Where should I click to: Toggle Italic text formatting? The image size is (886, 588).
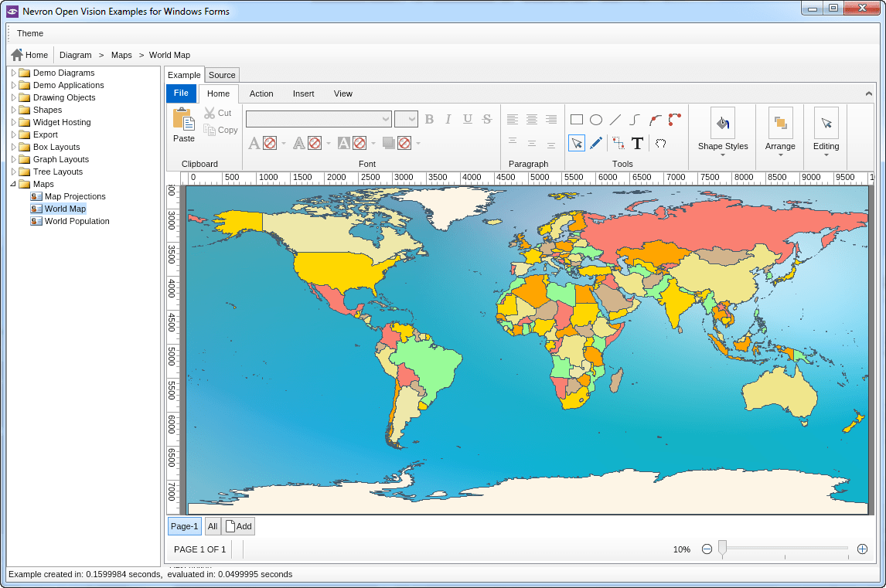point(448,119)
